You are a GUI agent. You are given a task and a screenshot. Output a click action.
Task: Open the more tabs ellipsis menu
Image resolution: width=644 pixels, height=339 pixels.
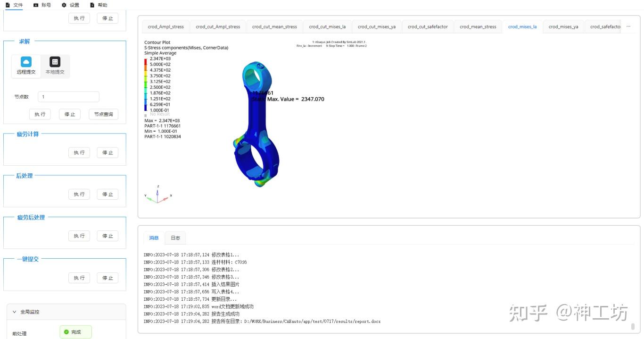628,26
